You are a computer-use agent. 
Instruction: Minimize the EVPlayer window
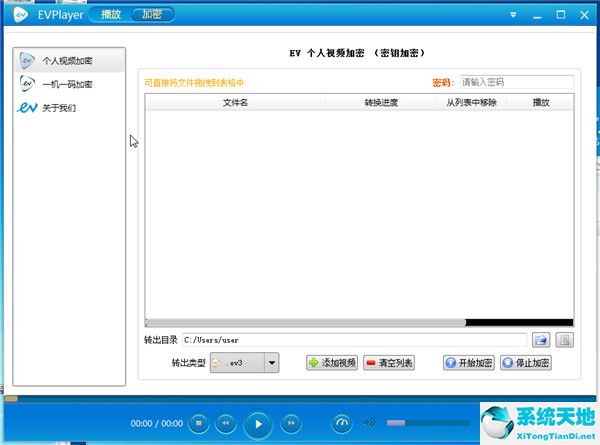click(x=537, y=16)
